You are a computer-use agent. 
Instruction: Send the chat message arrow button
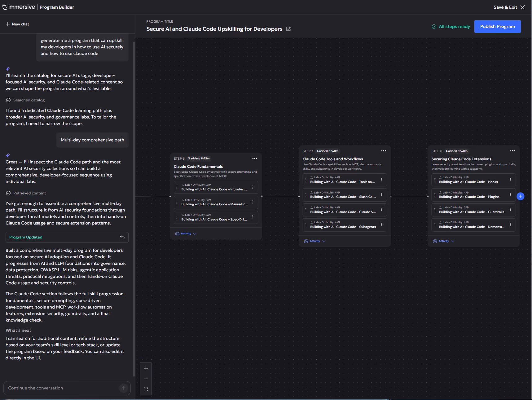tap(124, 388)
